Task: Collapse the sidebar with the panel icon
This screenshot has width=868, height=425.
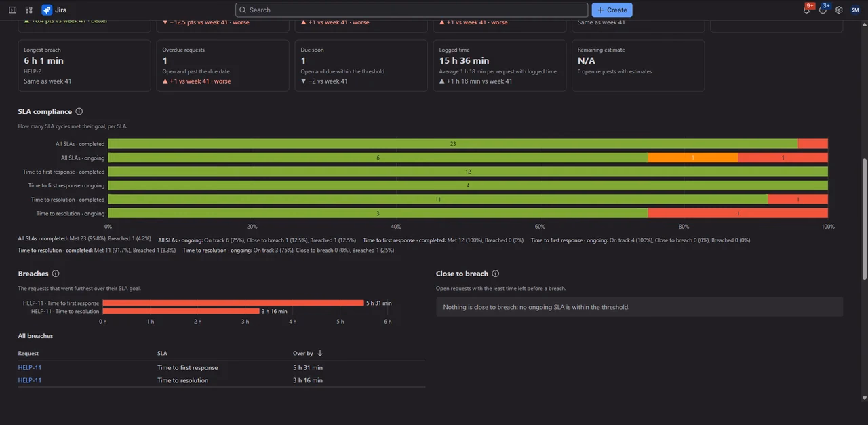Action: point(12,10)
